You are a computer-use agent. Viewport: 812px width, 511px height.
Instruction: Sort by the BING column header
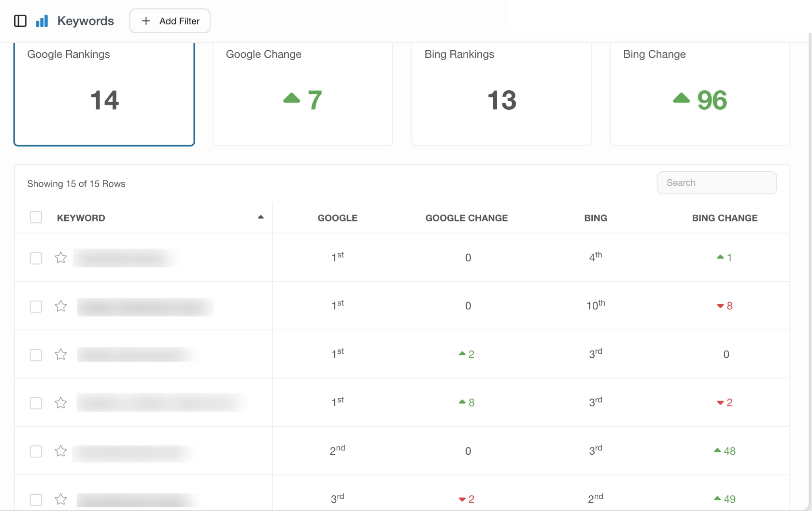596,218
